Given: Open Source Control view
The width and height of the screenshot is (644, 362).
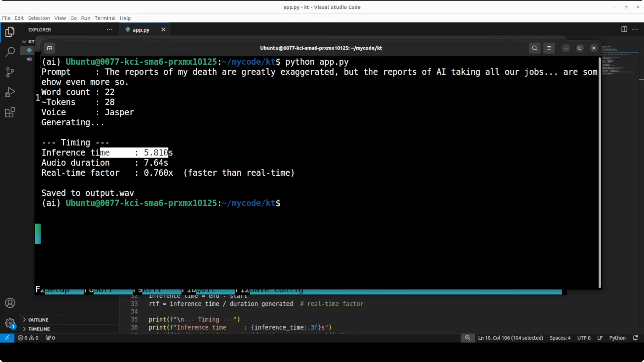Looking at the screenshot, I should (x=10, y=72).
